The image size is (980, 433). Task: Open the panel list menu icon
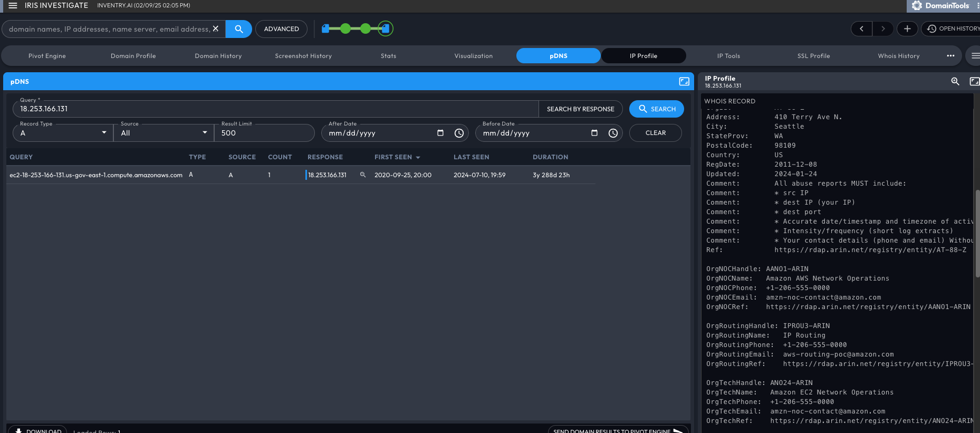975,56
